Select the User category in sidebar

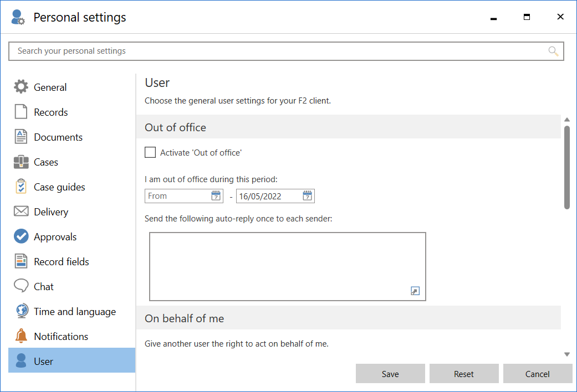point(72,360)
